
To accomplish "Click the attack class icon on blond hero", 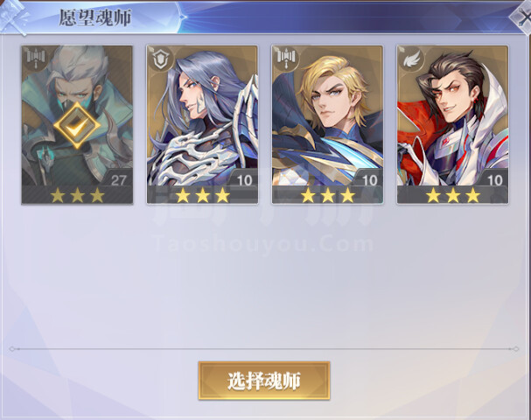I will tap(285, 59).
